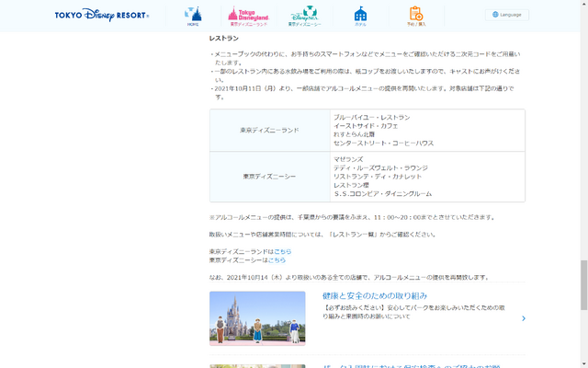Viewport: 588px width, 368px height.
Task: Select the れすとらん北齋 entry
Action: [354, 134]
